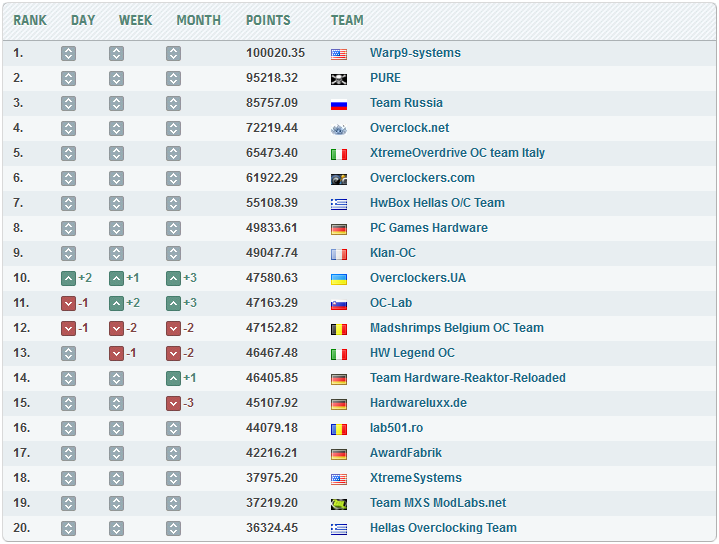Click the 100020.35 points value
Viewport: 719px width, 544px height.
[x=275, y=53]
